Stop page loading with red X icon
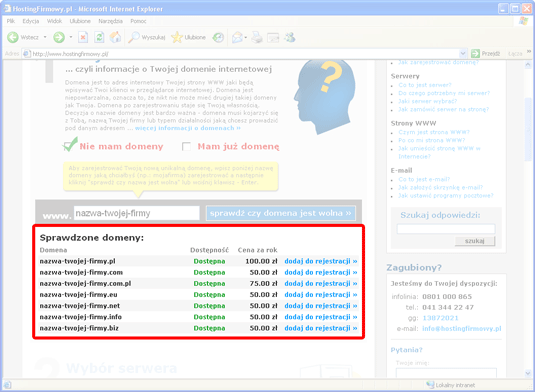The image size is (535, 392). click(83, 37)
